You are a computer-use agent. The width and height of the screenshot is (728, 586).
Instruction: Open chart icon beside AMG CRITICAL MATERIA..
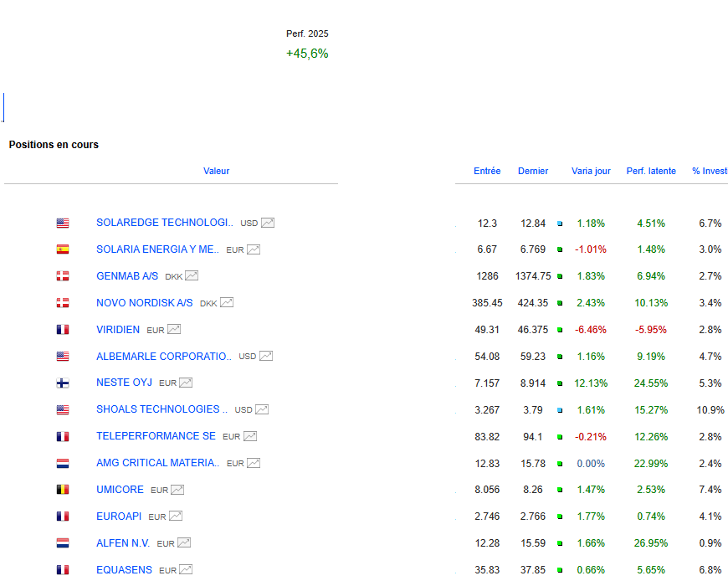(254, 463)
